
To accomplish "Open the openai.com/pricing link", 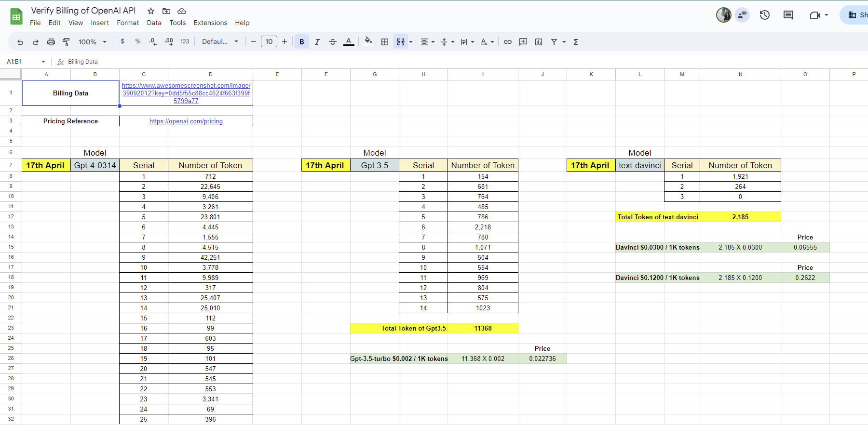I will coord(186,121).
